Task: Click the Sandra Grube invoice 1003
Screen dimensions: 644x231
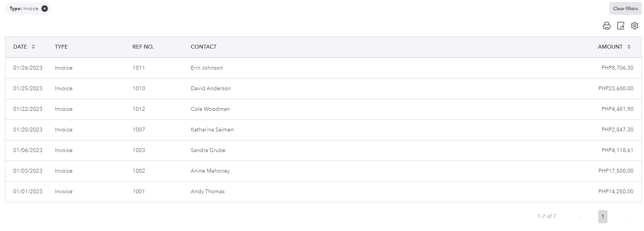Action: (208, 150)
